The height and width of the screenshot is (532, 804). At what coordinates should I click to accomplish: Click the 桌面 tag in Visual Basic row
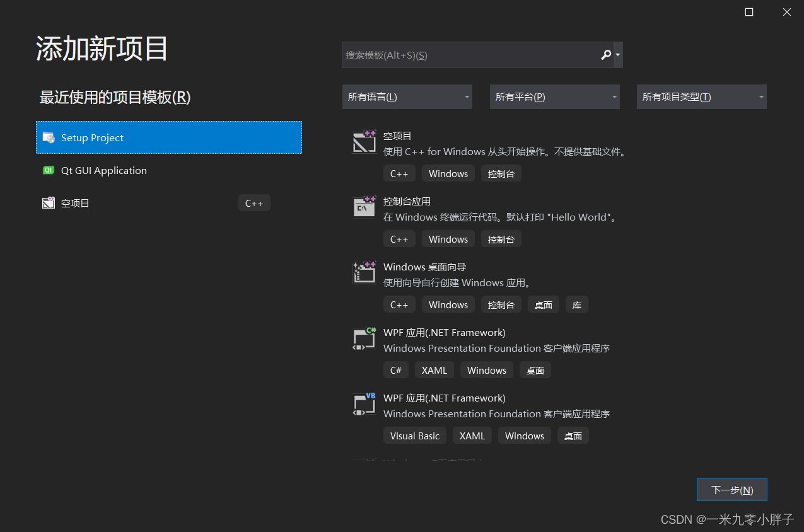pyautogui.click(x=573, y=436)
